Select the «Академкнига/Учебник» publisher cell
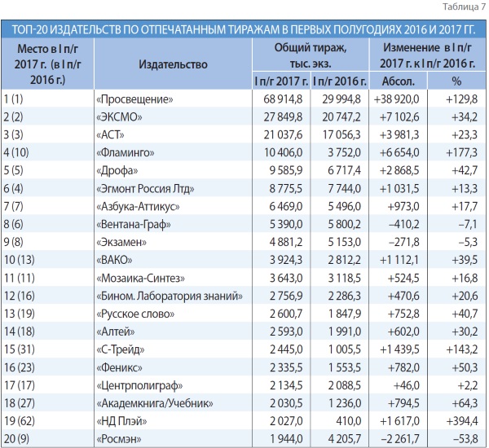489x448 pixels. (x=154, y=403)
